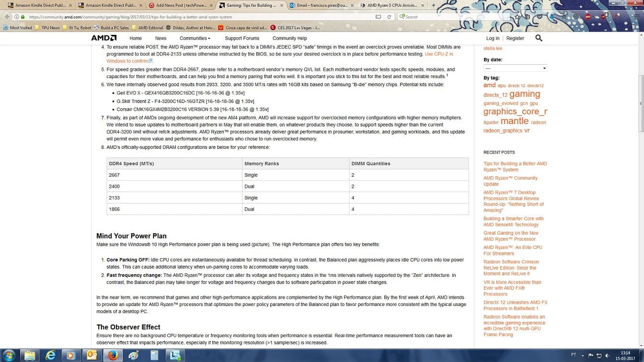Switch to the Add News Post tab

pos(178,5)
